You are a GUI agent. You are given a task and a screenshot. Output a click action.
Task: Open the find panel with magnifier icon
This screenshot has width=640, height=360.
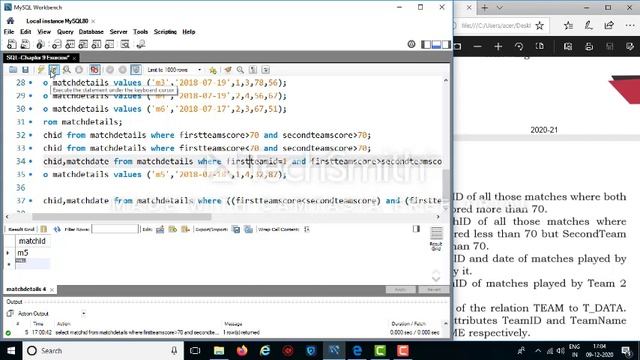coord(240,70)
